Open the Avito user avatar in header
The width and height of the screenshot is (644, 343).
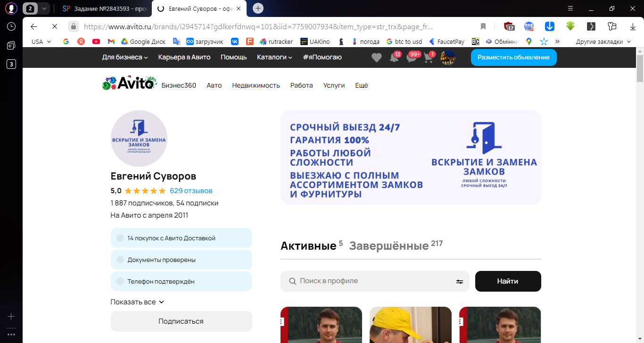coord(448,57)
